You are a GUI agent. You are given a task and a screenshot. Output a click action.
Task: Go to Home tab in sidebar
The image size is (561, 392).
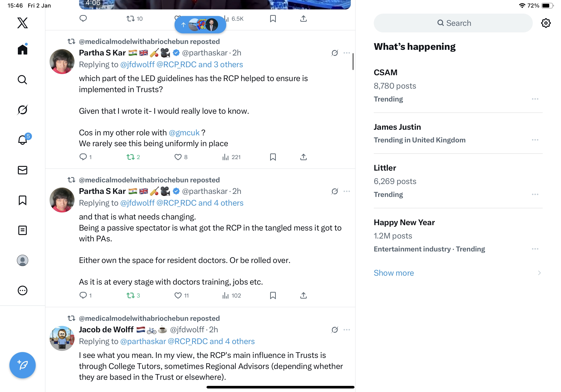23,49
